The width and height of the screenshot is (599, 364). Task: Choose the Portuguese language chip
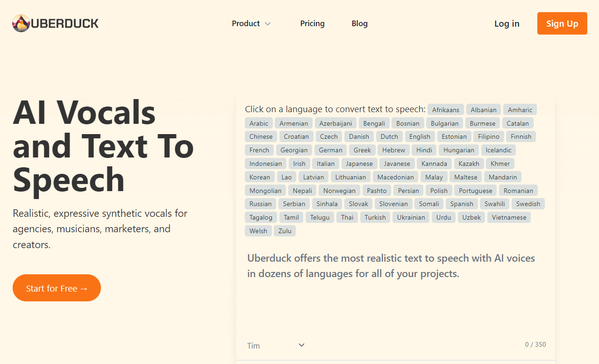tap(475, 191)
